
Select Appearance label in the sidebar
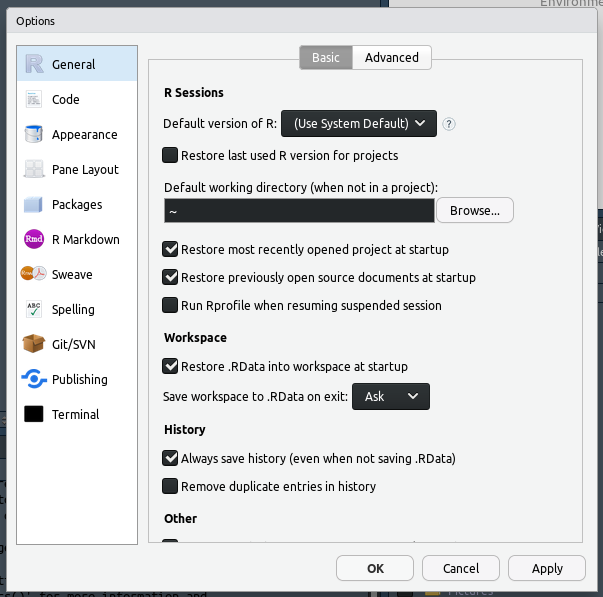[x=85, y=135]
